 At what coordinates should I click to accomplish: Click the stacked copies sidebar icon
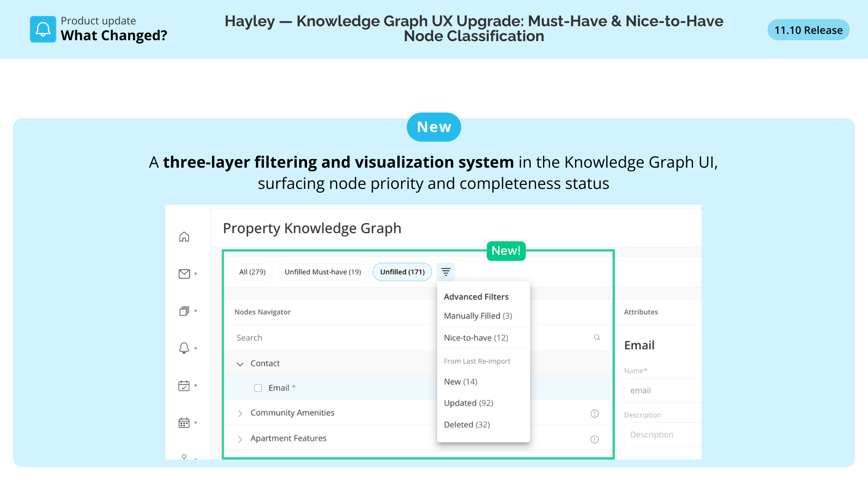tap(184, 311)
